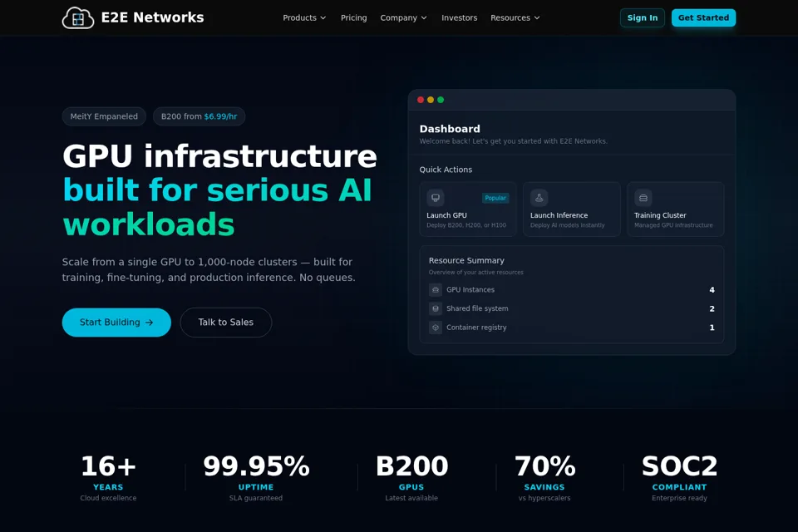Click the Container registry label
Image resolution: width=798 pixels, height=532 pixels.
(476, 328)
